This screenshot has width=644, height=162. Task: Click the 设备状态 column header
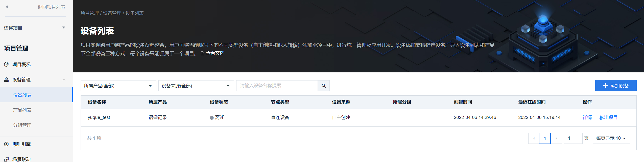click(x=219, y=102)
